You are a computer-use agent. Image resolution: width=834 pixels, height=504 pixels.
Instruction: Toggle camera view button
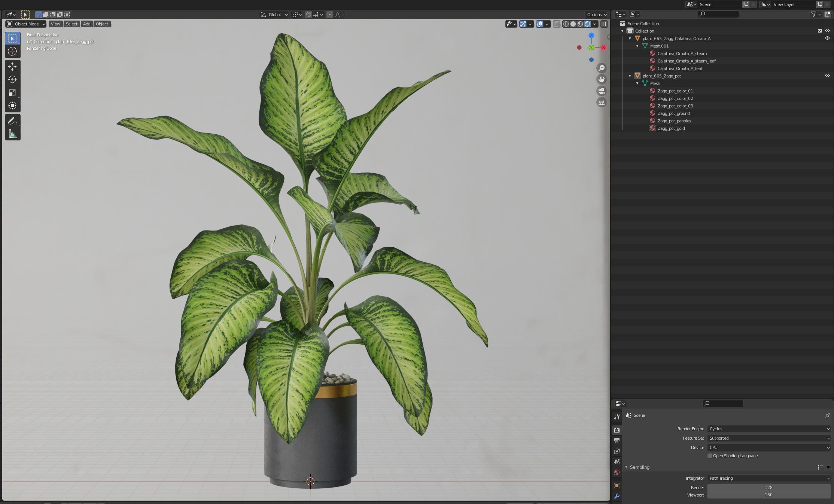601,91
